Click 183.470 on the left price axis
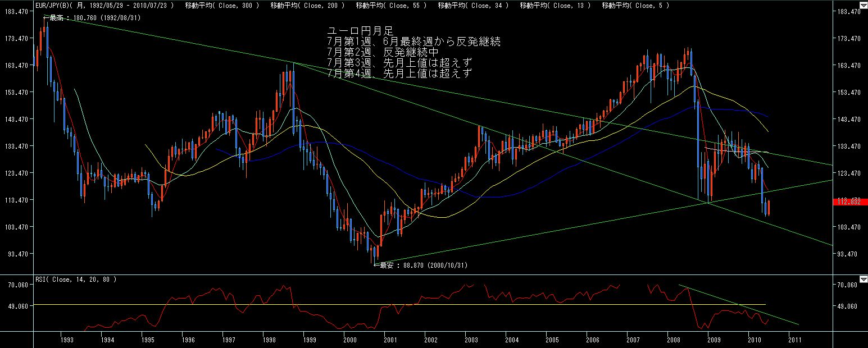This screenshot has width=868, height=348. coord(15,12)
